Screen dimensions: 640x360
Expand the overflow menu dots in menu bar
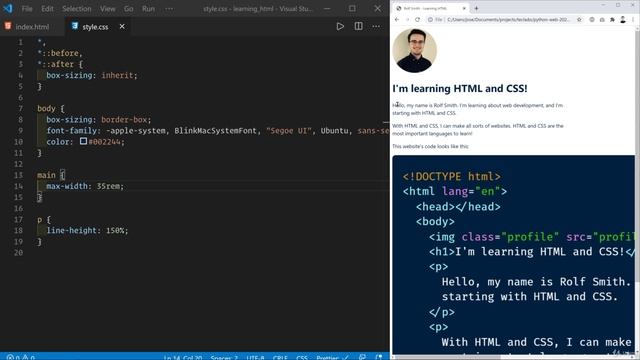pyautogui.click(x=169, y=9)
